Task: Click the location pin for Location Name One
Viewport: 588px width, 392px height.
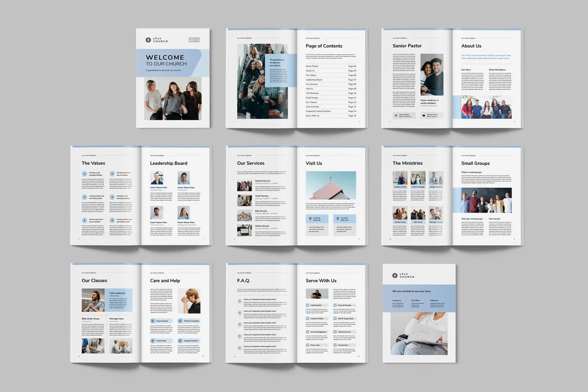Action: 310,219
